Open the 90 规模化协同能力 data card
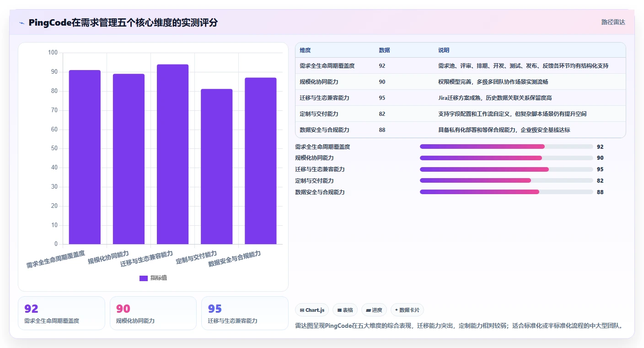The height and width of the screenshot is (348, 644). tap(153, 313)
